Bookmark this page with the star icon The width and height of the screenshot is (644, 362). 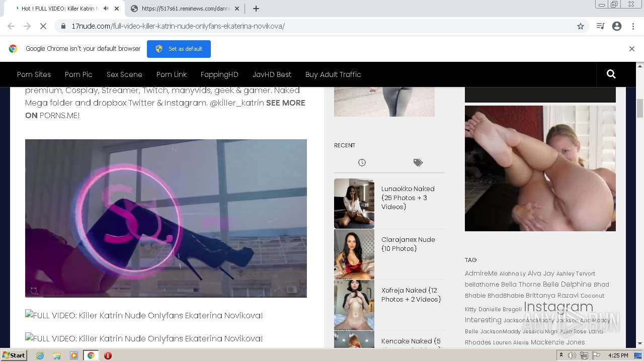tap(581, 26)
